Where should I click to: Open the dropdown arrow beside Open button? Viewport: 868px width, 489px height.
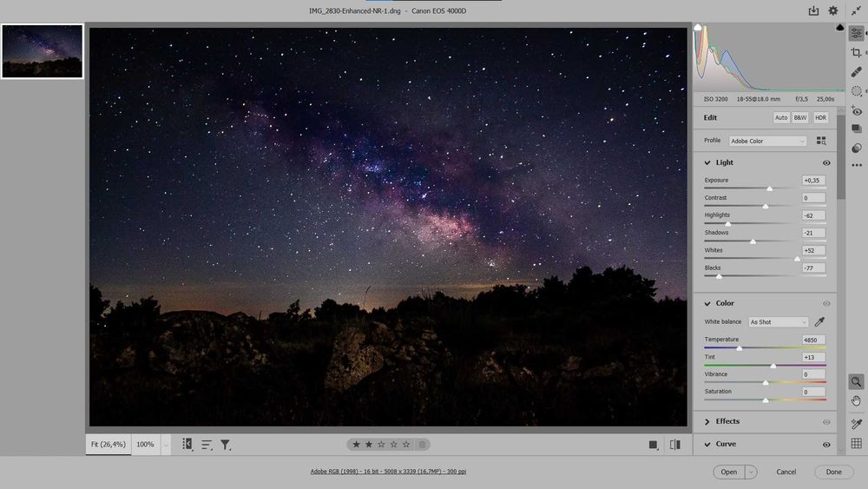[751, 472]
